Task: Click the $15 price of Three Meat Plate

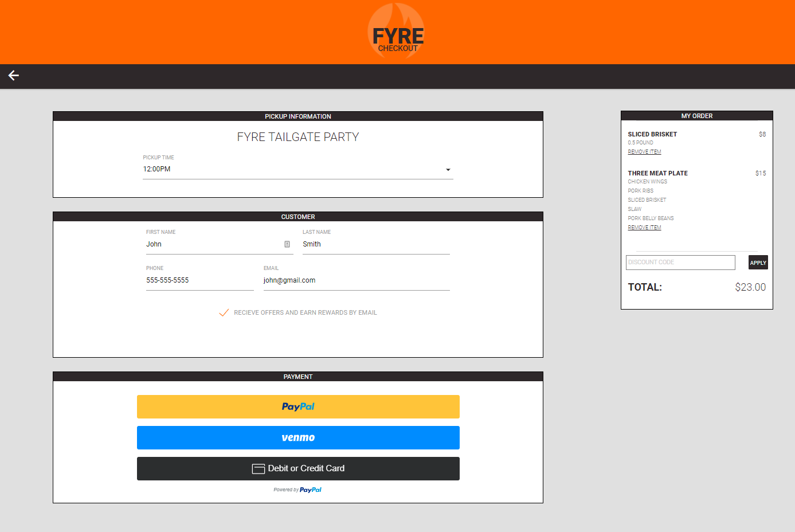Action: [x=761, y=173]
